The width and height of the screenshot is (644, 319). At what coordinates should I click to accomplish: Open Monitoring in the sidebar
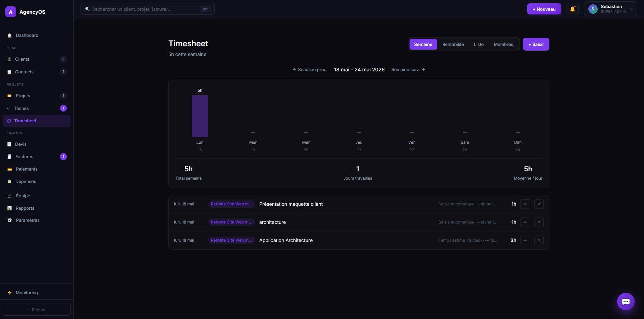coord(37,293)
